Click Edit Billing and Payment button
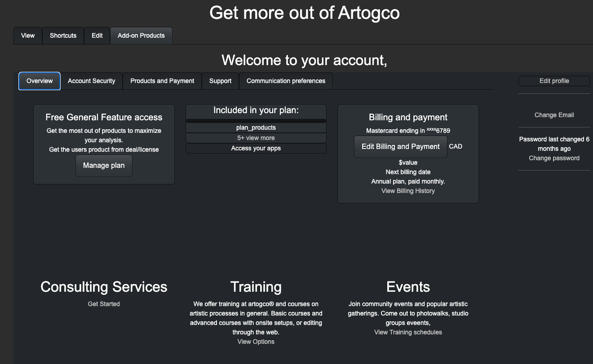 [401, 147]
